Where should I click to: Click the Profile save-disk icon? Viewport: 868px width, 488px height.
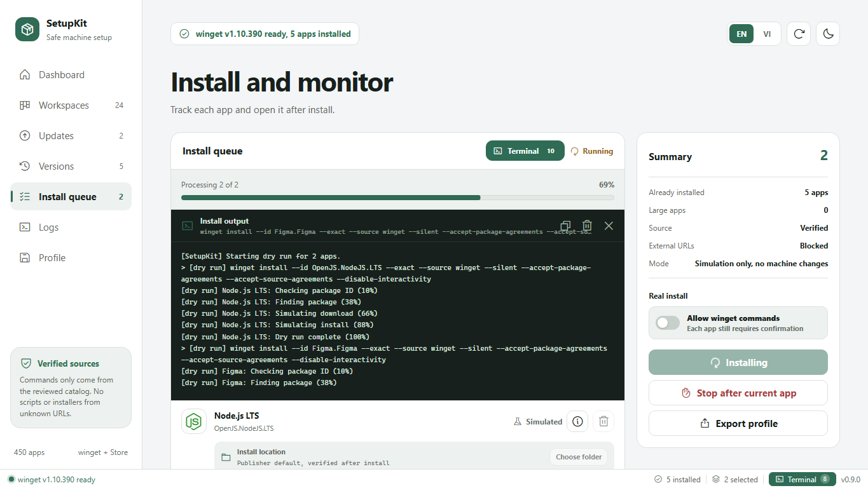pyautogui.click(x=25, y=258)
